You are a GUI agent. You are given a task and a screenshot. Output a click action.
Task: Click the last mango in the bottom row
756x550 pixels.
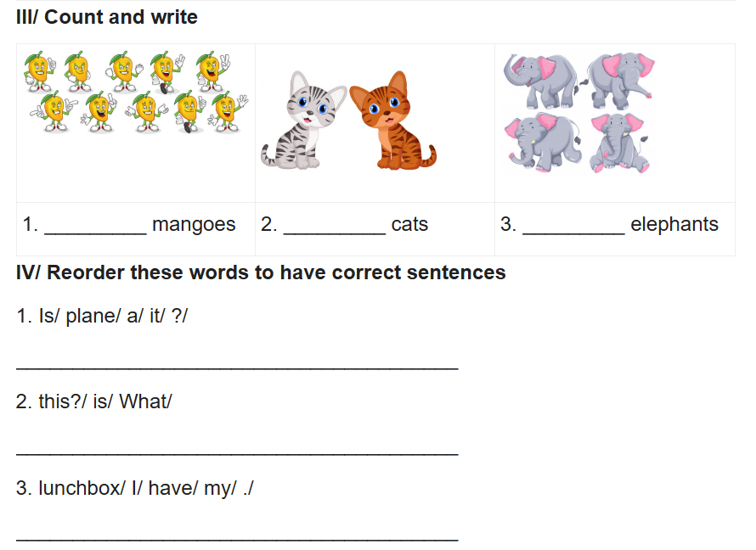[227, 110]
